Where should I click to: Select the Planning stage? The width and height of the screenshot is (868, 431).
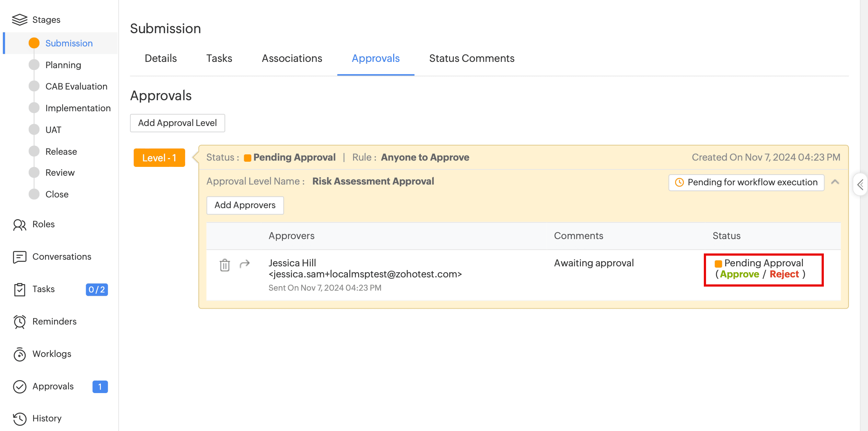tap(63, 65)
